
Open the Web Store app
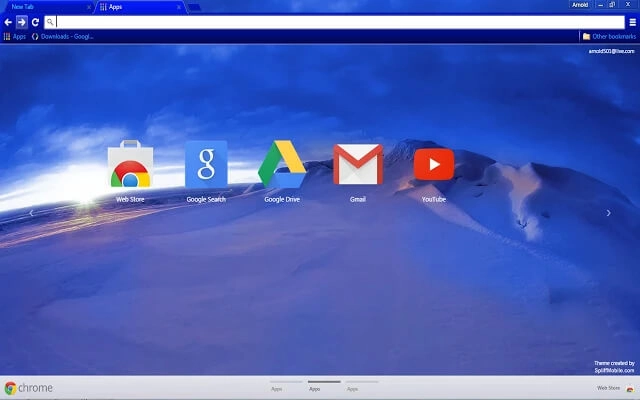(130, 171)
